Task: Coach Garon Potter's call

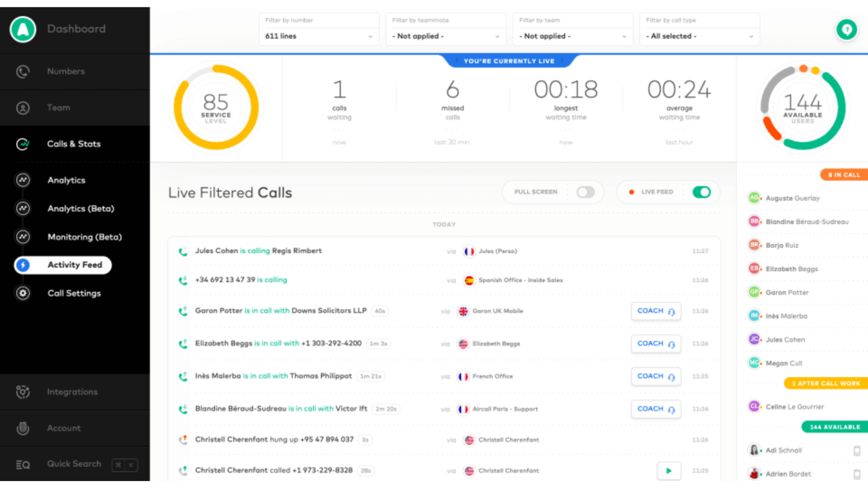Action: tap(656, 311)
